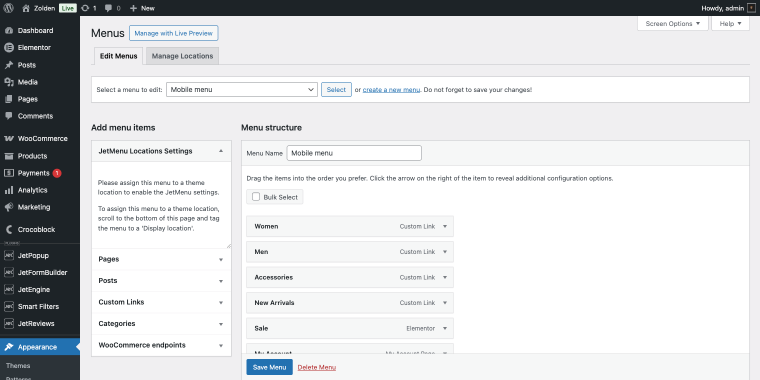760x380 pixels.
Task: Click the Live status badge
Action: tap(68, 8)
